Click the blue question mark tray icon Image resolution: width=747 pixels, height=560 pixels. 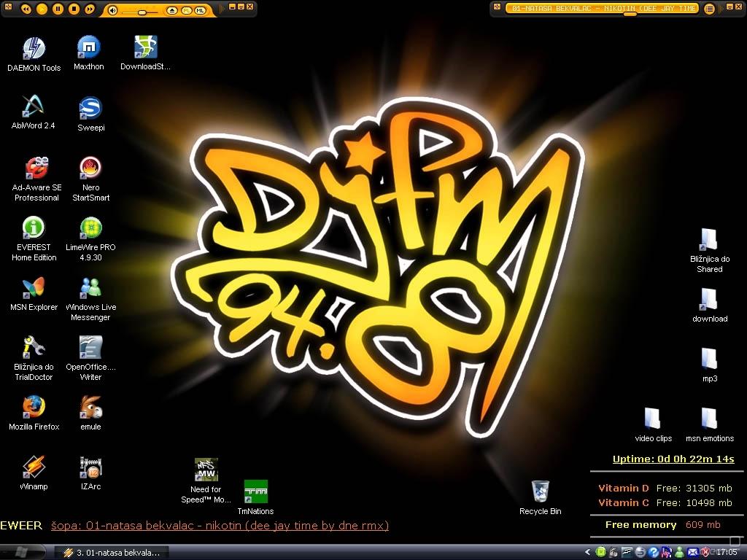654,553
